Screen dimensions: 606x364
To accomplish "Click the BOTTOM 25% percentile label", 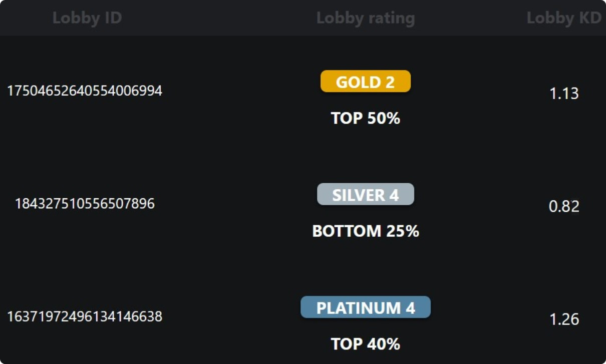I will coord(366,231).
